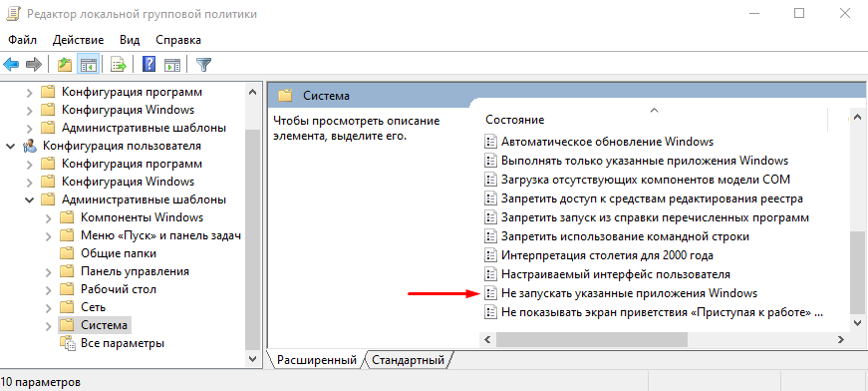Click the 10 параметров status bar text
Viewport: 868px width, 391px height.
(x=41, y=382)
